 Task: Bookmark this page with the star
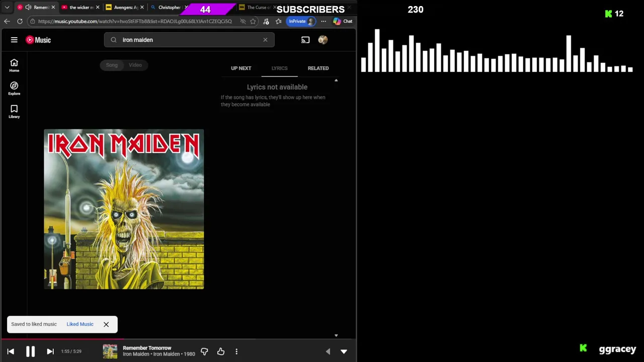tap(253, 21)
